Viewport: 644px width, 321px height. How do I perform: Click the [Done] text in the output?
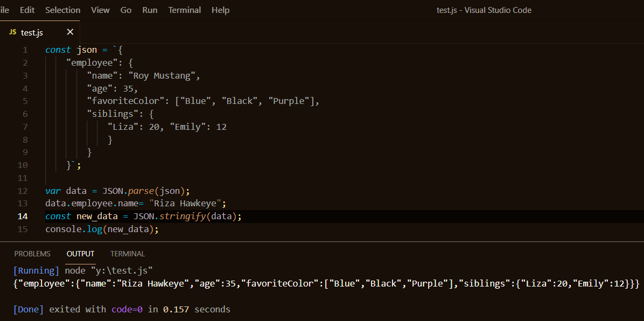tap(28, 309)
